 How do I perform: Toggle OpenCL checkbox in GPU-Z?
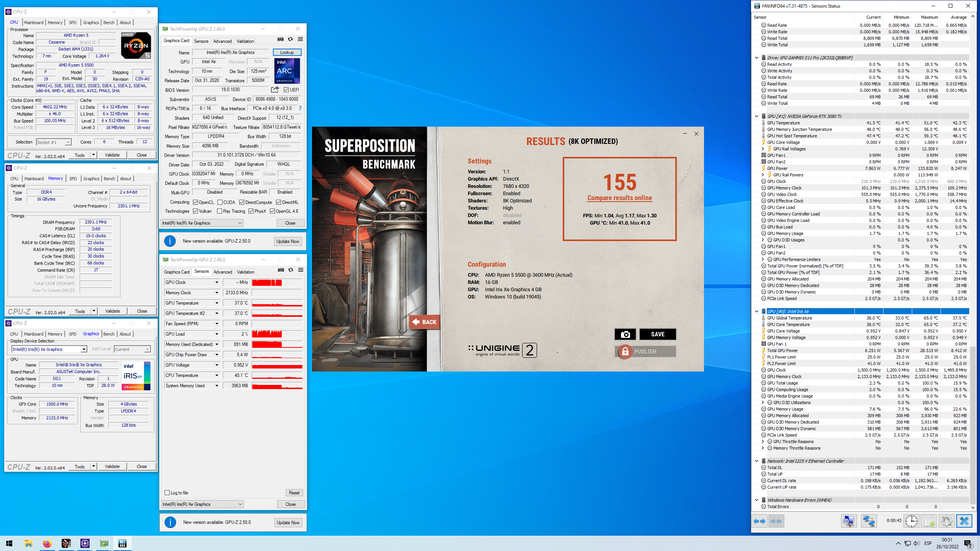tap(196, 202)
